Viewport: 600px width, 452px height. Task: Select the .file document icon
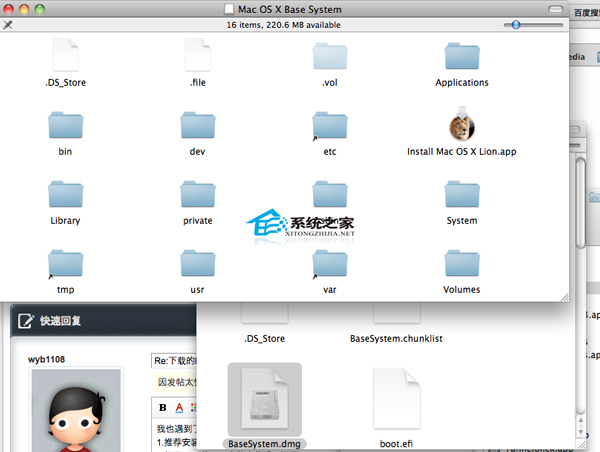coord(197,55)
